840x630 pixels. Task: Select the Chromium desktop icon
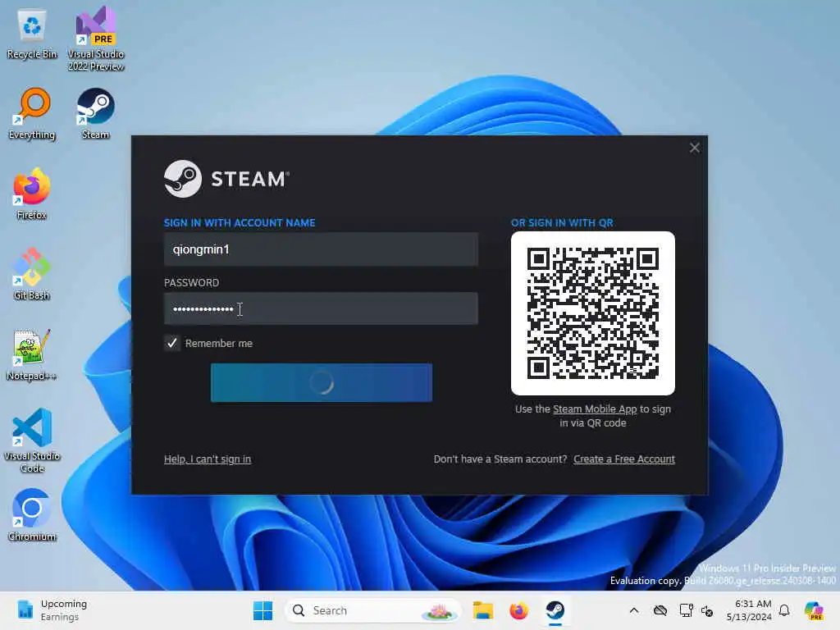[x=32, y=515]
